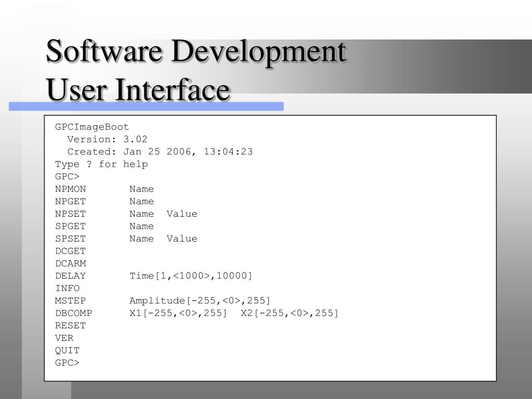
Task: Click 'Name' in the SPGET row
Action: coord(141,227)
